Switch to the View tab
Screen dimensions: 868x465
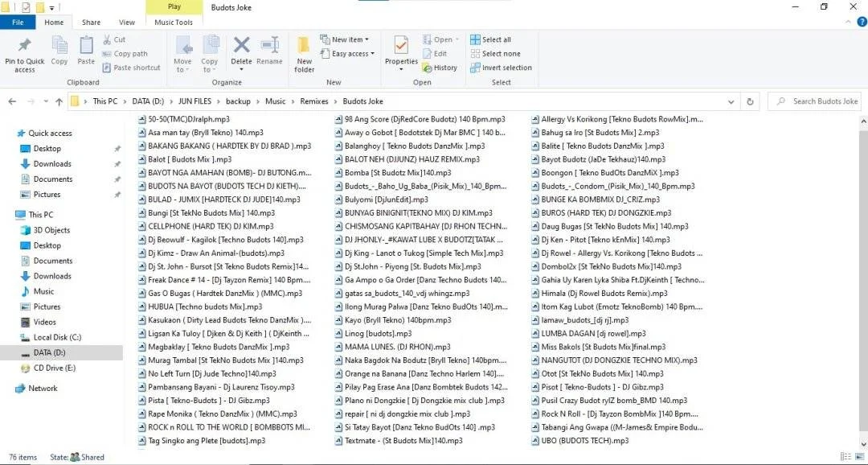[x=127, y=23]
